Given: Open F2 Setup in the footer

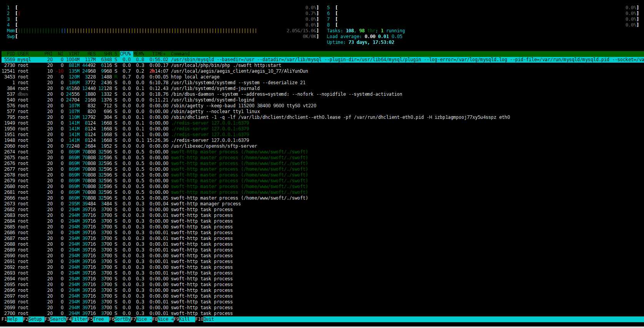Looking at the screenshot, I should pos(33,319).
